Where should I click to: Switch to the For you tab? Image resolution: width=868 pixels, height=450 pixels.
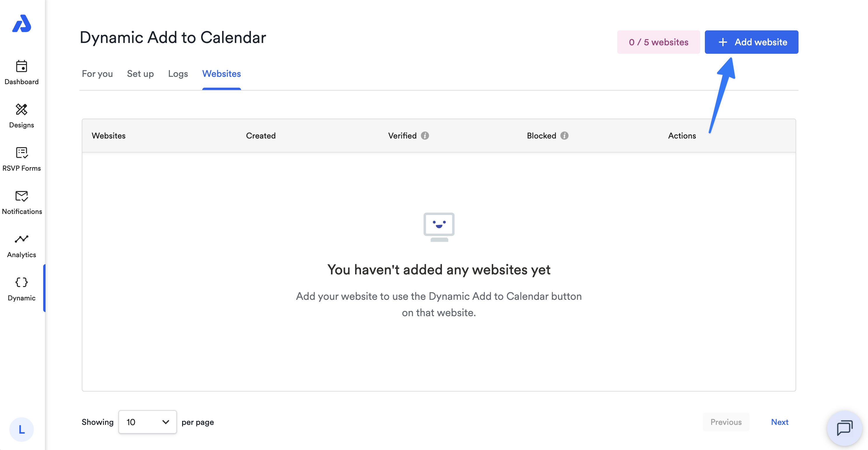pos(97,74)
